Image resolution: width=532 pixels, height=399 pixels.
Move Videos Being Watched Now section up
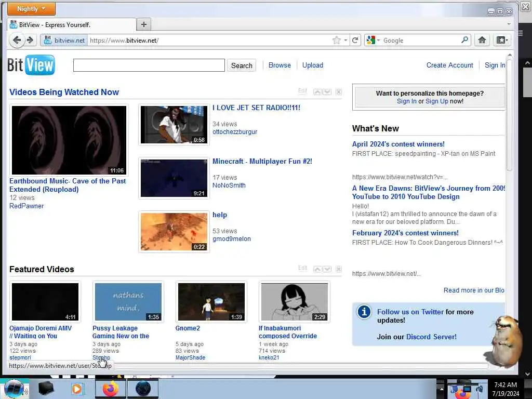click(317, 92)
